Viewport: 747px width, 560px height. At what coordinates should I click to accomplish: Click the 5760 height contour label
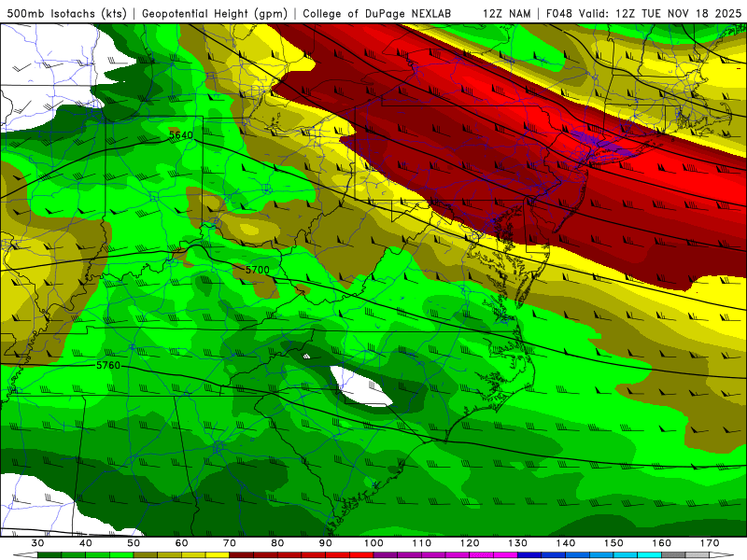[x=108, y=365]
